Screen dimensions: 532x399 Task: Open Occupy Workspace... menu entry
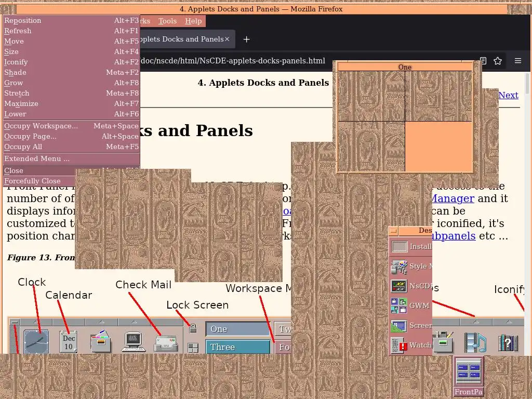[x=71, y=126]
